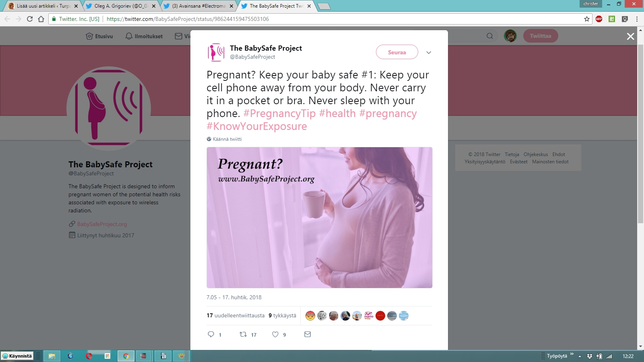The image size is (644, 362).
Task: Open the Chrome three-dot menu
Action: point(637,19)
